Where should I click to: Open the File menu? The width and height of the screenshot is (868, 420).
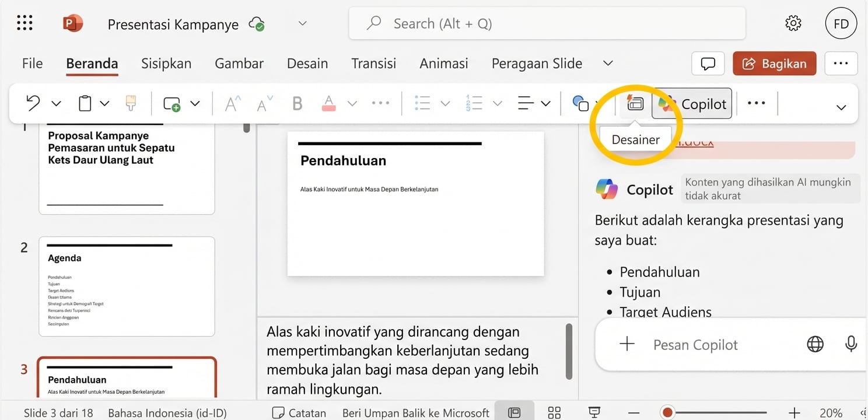(32, 63)
